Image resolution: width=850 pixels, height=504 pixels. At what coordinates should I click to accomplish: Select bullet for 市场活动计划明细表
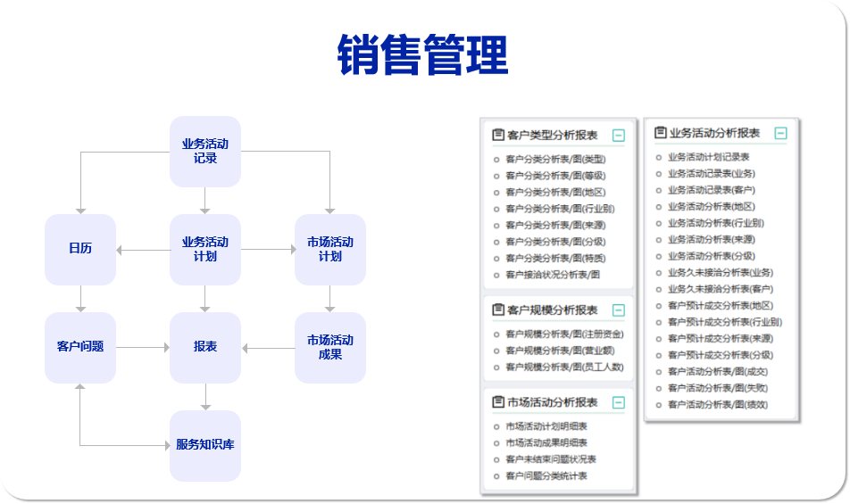click(x=496, y=426)
